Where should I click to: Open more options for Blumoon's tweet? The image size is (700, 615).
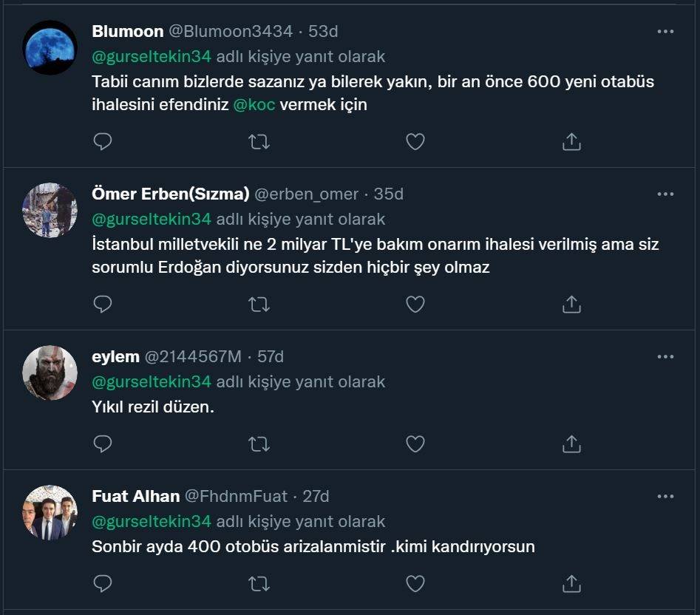(x=665, y=32)
